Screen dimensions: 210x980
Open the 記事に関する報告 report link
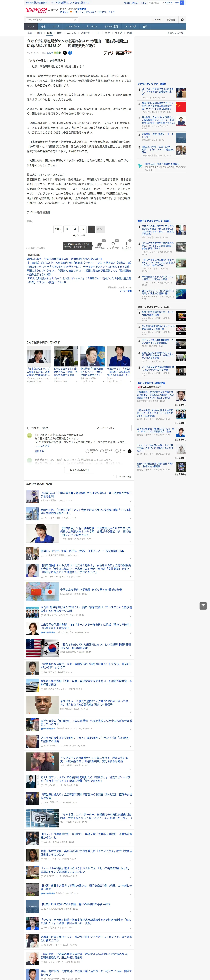[x=35, y=248]
